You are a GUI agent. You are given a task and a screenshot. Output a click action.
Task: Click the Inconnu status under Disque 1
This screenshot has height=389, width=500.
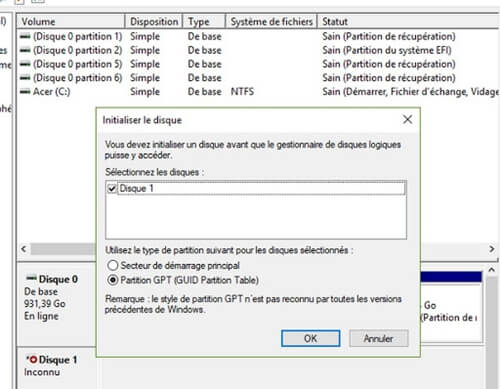click(x=42, y=372)
